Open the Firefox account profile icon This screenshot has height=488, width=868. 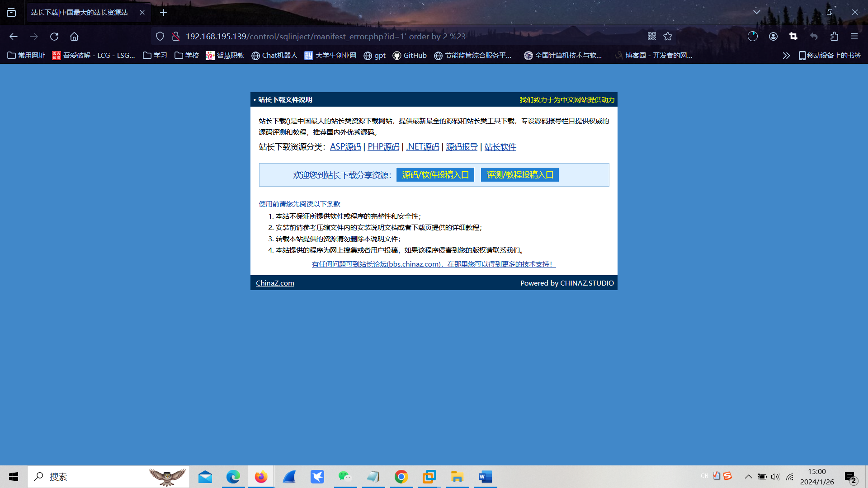point(773,37)
